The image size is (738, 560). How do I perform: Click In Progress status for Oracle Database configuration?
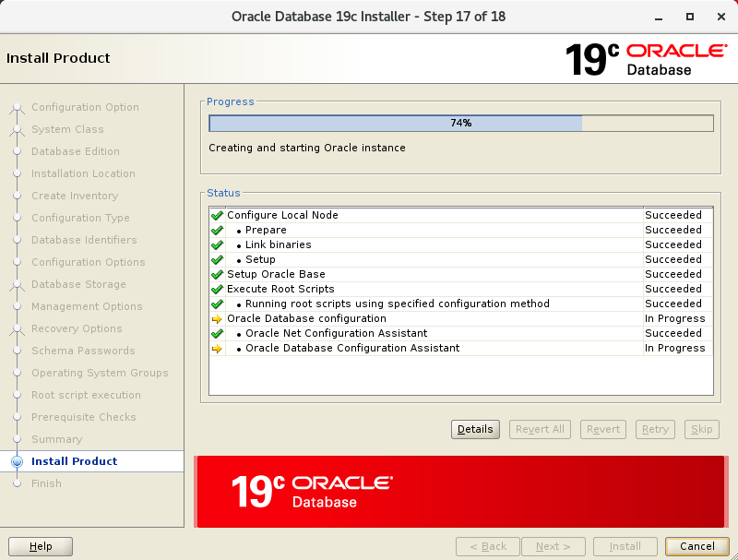coord(675,318)
